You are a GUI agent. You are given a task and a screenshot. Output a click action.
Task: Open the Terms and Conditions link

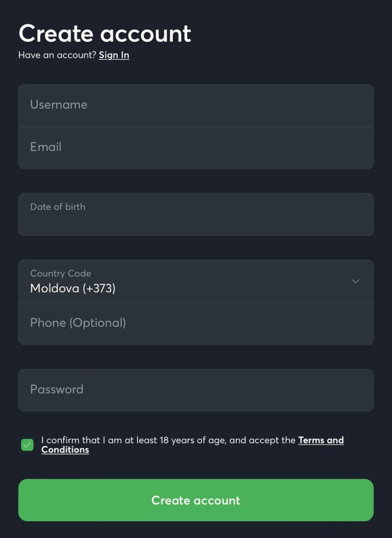click(321, 440)
